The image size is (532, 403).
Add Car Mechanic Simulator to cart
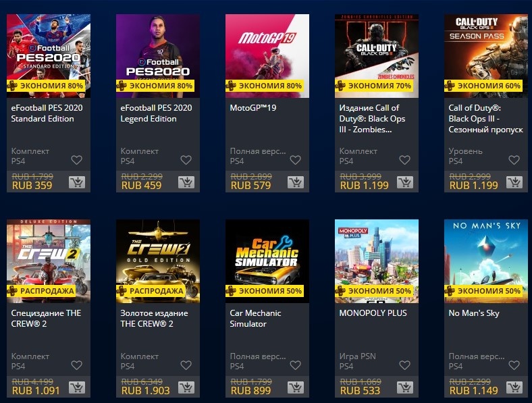pyautogui.click(x=296, y=387)
